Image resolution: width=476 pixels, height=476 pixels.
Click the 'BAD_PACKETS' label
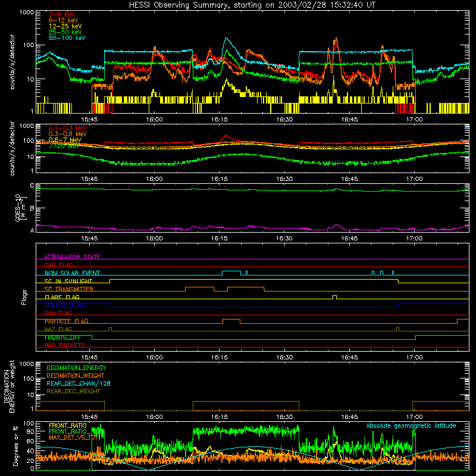(x=64, y=345)
